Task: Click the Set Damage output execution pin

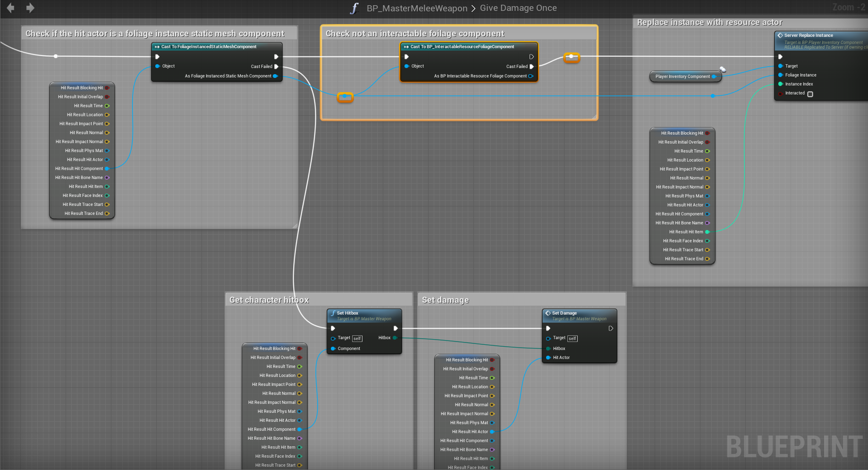Action: (x=611, y=328)
